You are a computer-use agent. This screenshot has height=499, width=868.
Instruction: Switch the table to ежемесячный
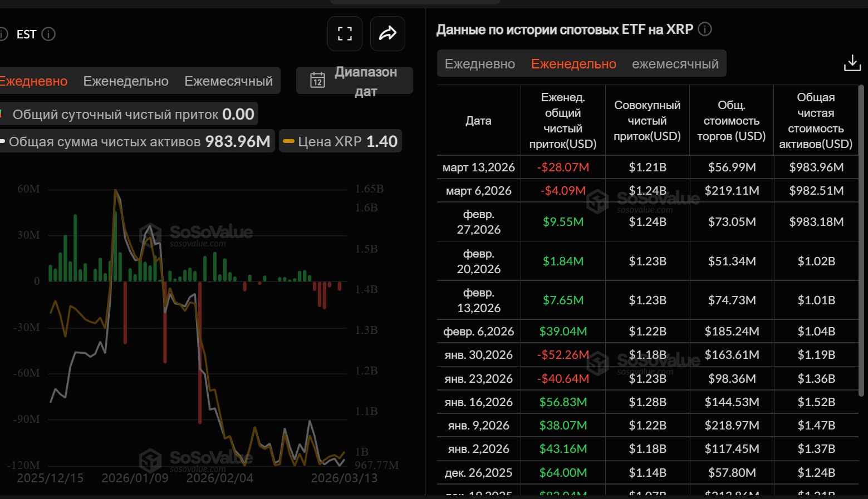[675, 64]
